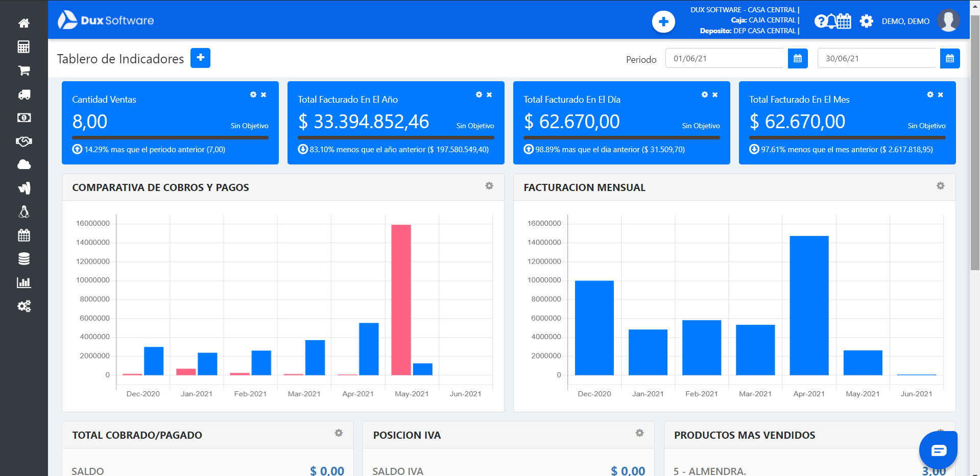The image size is (980, 476).
Task: Open the help question mark icon
Action: click(x=820, y=21)
